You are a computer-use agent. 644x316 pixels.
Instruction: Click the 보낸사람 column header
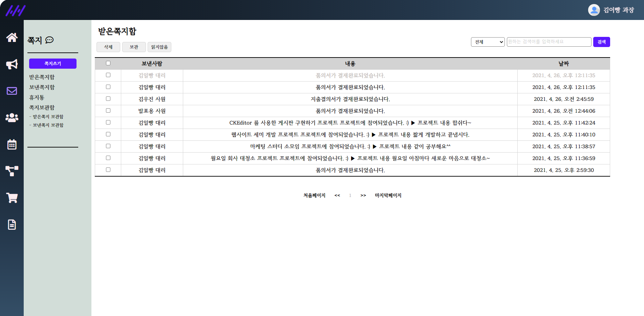click(x=152, y=64)
